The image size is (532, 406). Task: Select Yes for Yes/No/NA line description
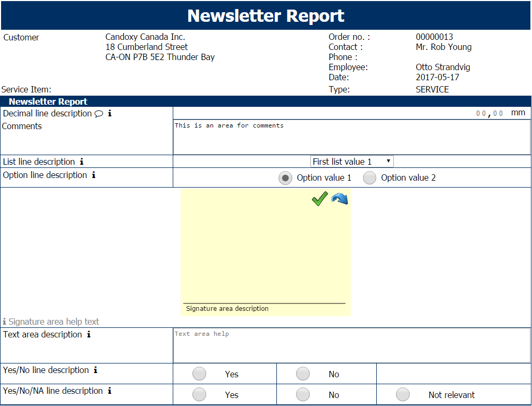[199, 395]
